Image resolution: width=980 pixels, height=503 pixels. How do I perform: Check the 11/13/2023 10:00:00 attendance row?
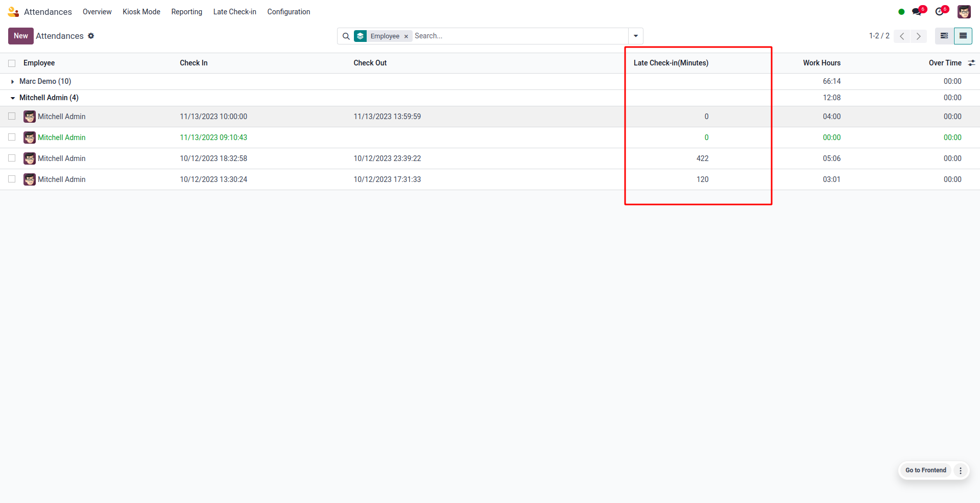click(12, 117)
